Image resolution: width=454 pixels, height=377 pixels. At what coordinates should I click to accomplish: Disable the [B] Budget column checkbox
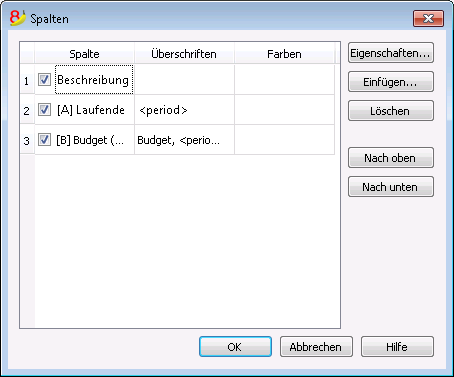pyautogui.click(x=44, y=140)
